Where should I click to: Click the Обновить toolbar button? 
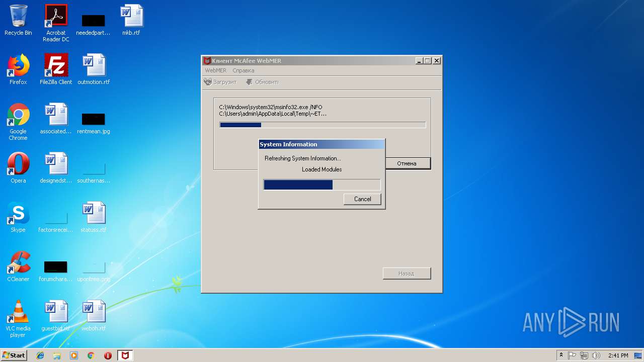coord(262,82)
